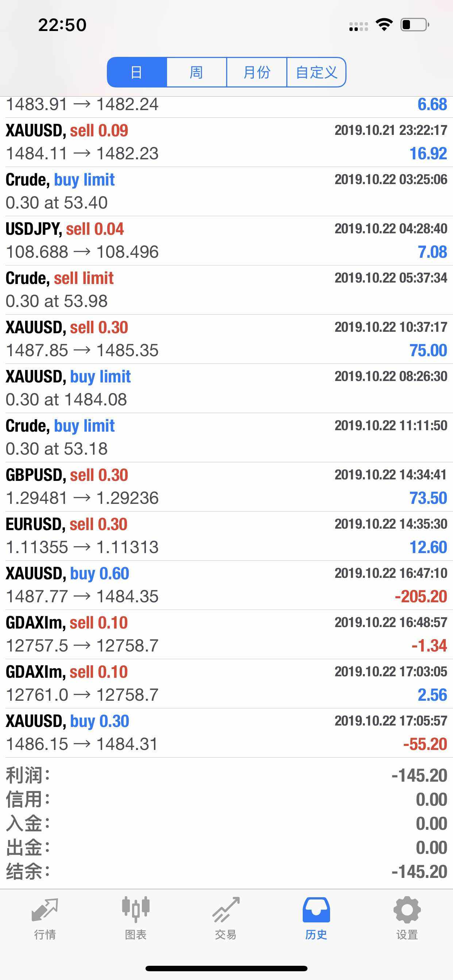
Task: Open XAUUSD buy 0.60 trade entry
Action: [226, 585]
